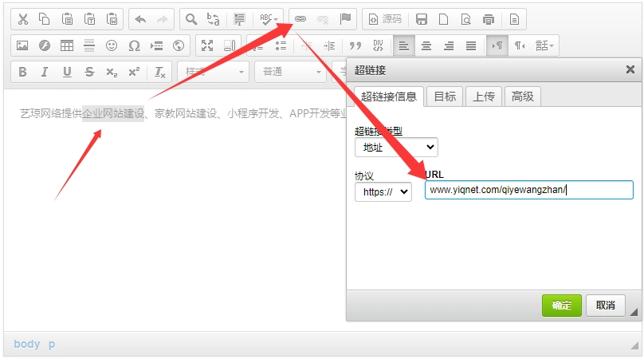644x359 pixels.
Task: Insert an image using the image icon
Action: (x=22, y=45)
